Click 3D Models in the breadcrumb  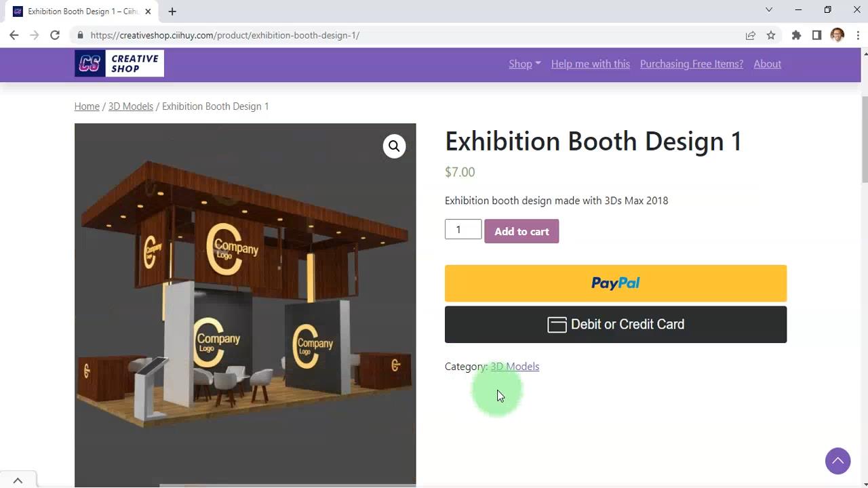point(130,106)
